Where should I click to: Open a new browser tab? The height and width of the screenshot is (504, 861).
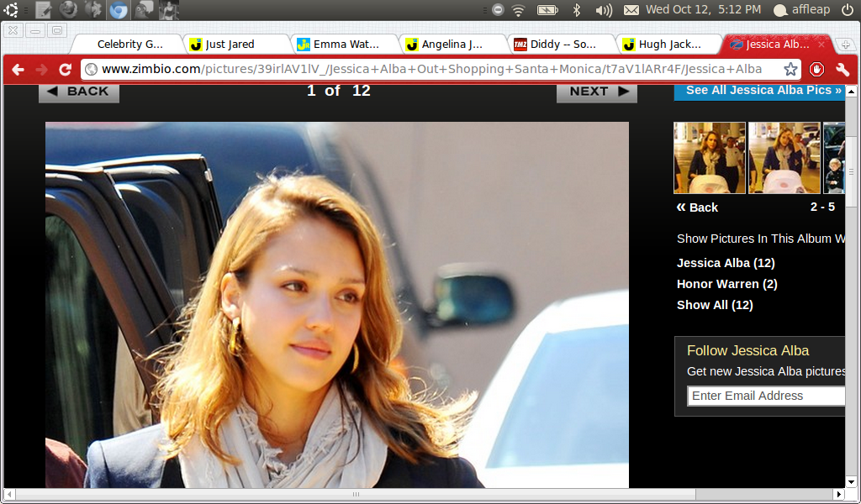coord(846,45)
